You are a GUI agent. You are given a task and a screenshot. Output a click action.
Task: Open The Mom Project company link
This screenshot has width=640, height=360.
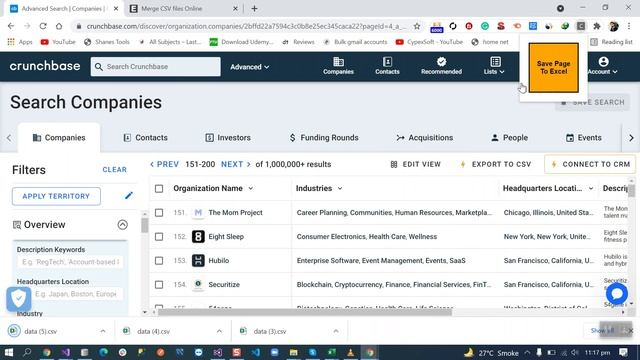tap(236, 213)
